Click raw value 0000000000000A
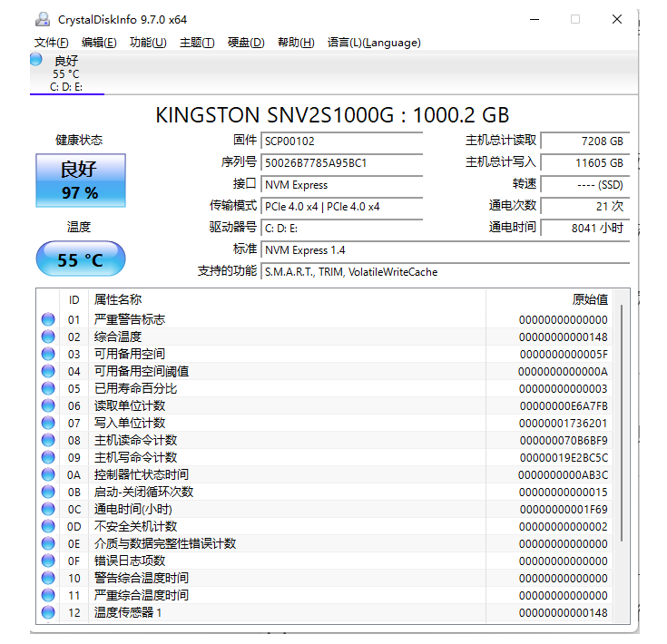 563,372
